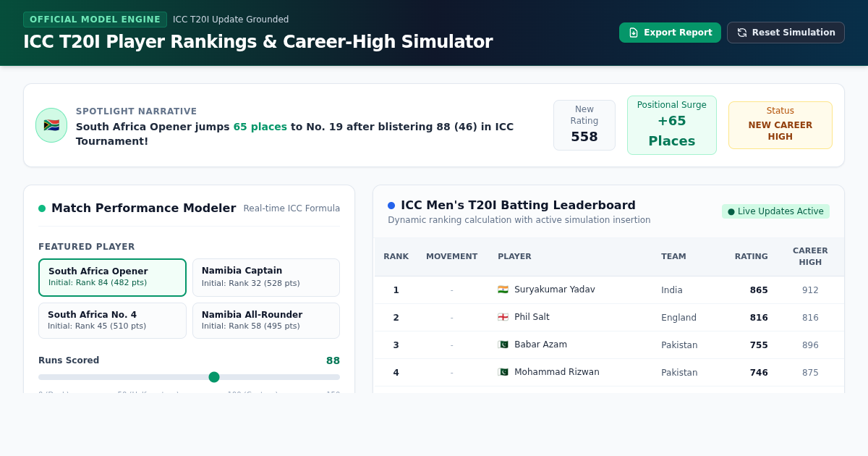Click Match Performance Modeler heading
Screen dimensions: 868x456
(x=143, y=208)
